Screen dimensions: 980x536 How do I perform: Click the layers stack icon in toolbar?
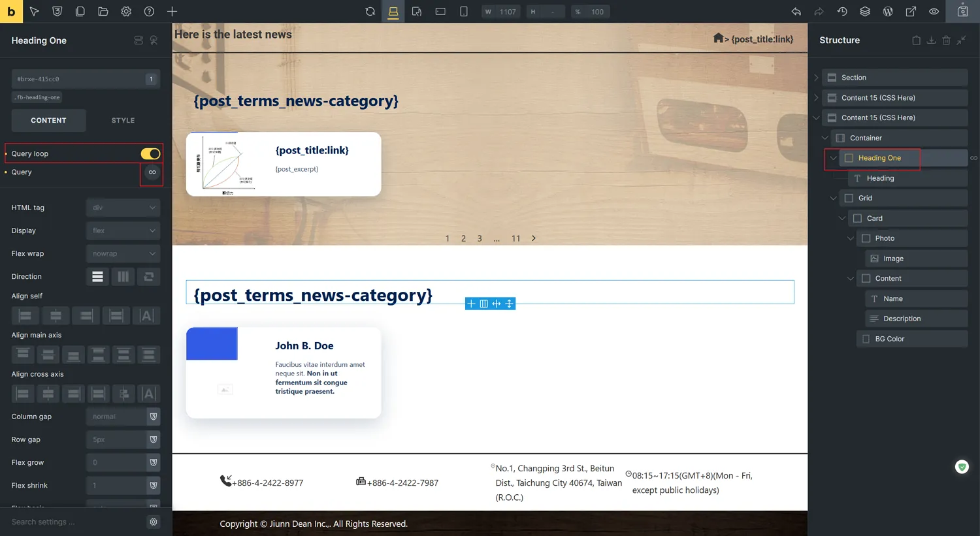(865, 12)
